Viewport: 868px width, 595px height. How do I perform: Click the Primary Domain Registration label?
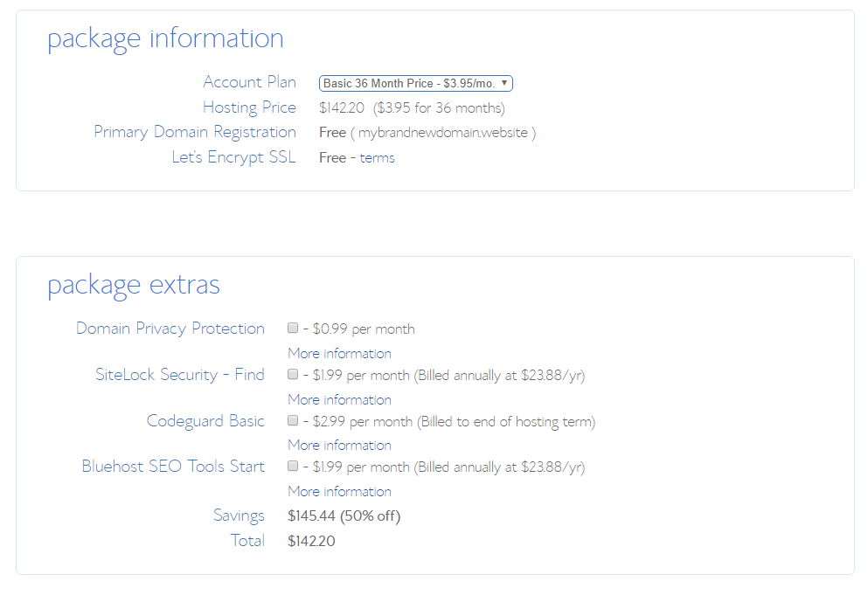(x=195, y=132)
